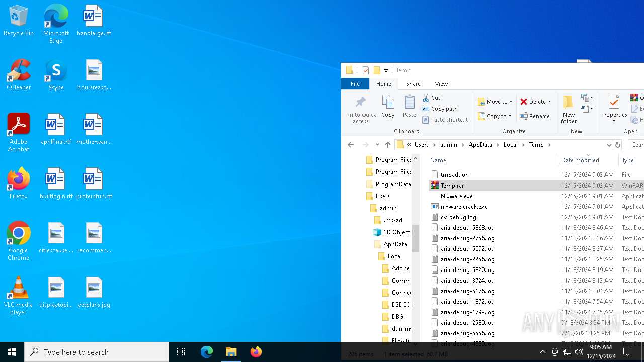Select the citiescause... image on the desktop
Screen dimensions: 644x362
coord(56,238)
